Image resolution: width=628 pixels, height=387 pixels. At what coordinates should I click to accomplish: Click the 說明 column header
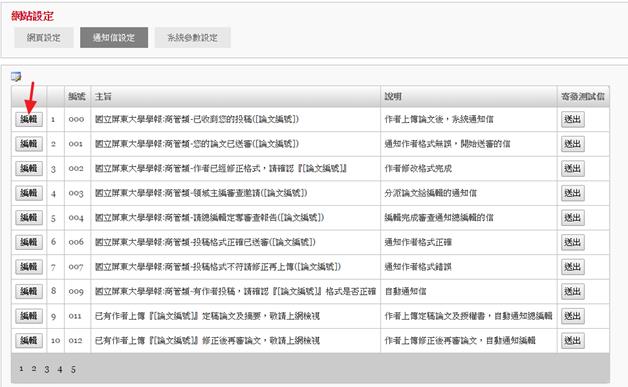pyautogui.click(x=393, y=97)
